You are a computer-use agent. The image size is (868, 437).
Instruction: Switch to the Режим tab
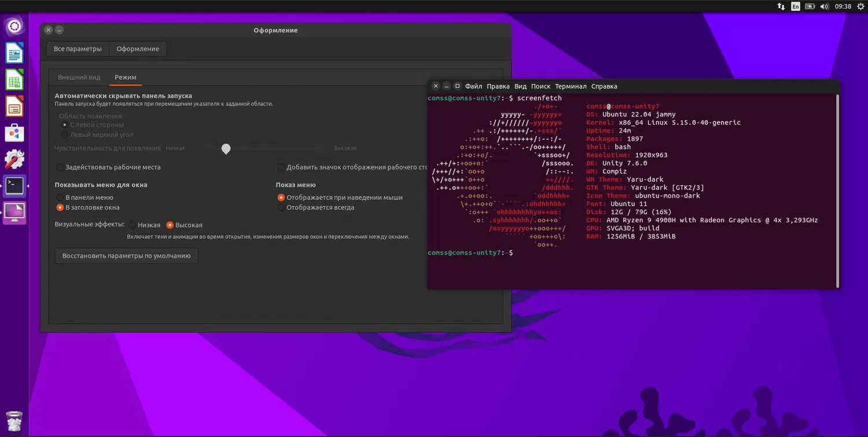(126, 77)
